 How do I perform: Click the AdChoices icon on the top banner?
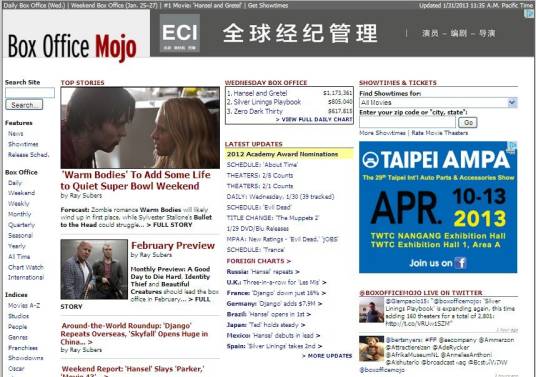click(529, 14)
